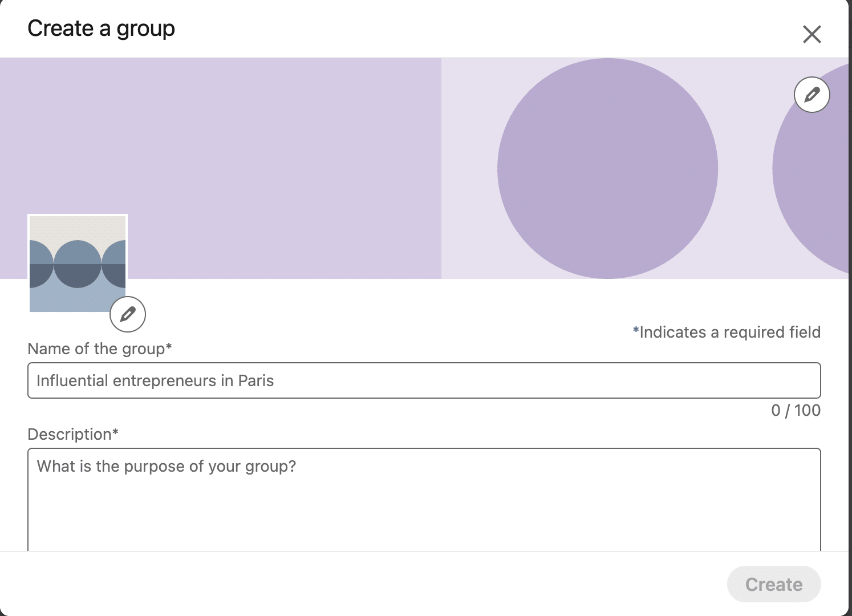Viewport: 852px width, 616px height.
Task: Close the Create a group dialog
Action: (x=812, y=34)
